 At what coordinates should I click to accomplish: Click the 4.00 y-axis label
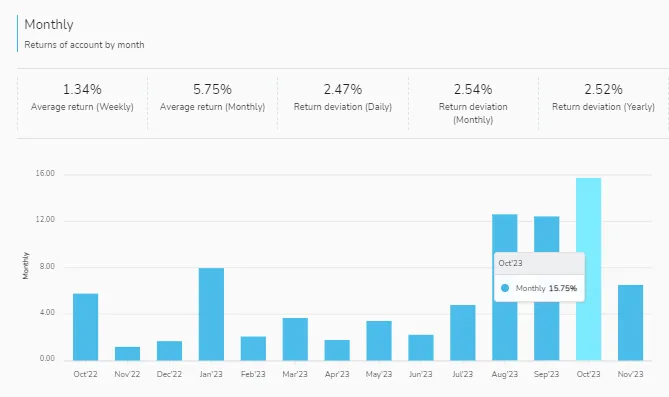[47, 312]
